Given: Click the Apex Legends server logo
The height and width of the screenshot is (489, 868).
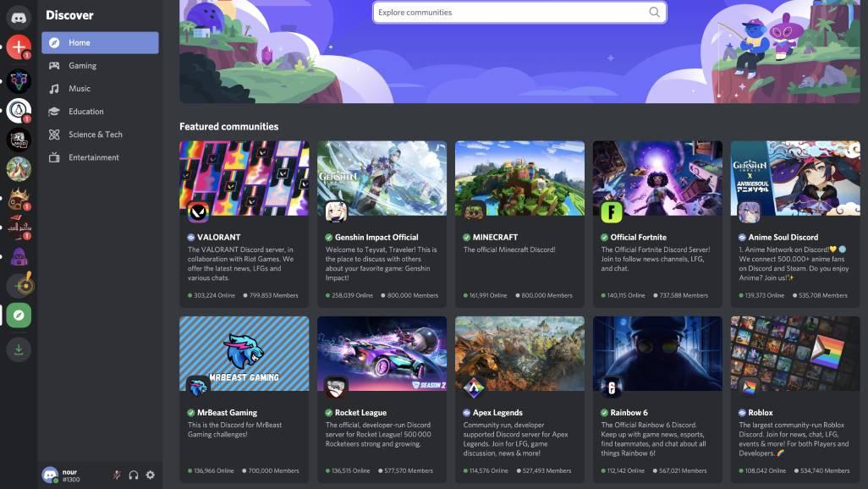Looking at the screenshot, I should (x=473, y=387).
